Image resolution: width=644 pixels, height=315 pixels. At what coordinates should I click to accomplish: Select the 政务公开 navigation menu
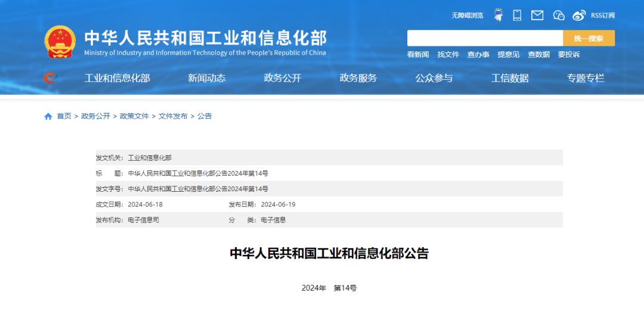[x=283, y=78]
